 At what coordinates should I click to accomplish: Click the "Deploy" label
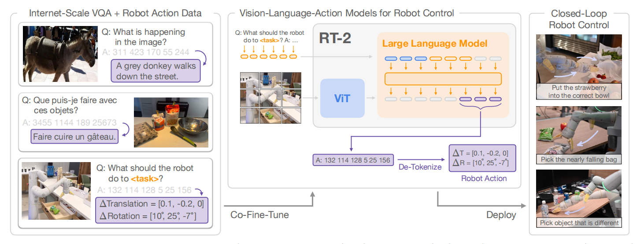click(x=501, y=215)
